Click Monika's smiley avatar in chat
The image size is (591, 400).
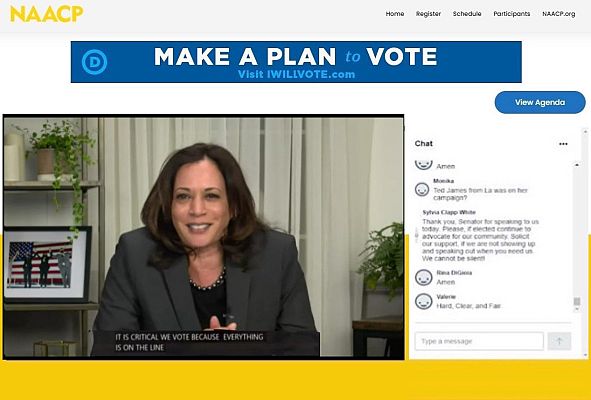(422, 189)
